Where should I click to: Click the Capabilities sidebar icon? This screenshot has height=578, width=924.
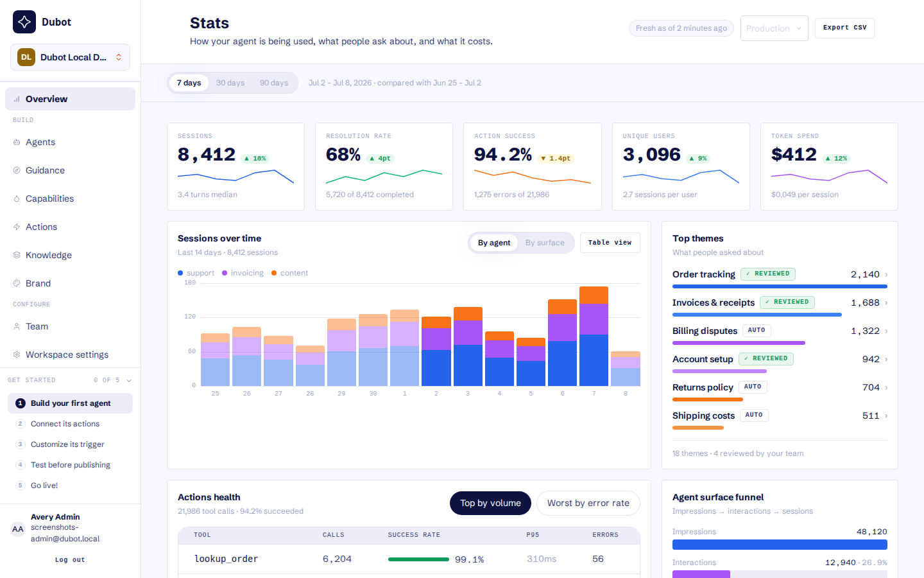click(17, 198)
